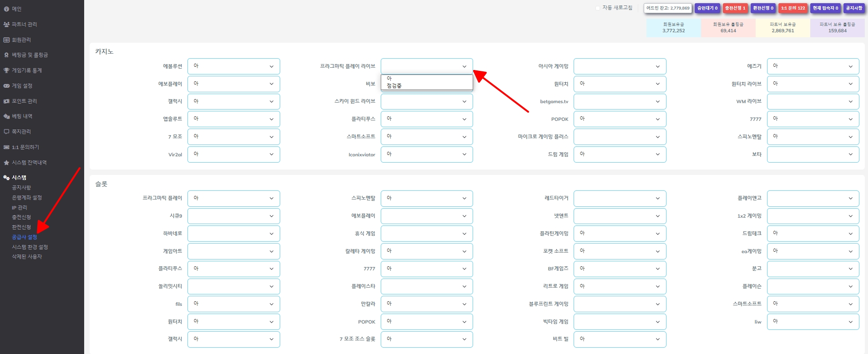Click the 파트너 관리 people icon
Viewport: 868px width, 354px height.
tap(6, 25)
